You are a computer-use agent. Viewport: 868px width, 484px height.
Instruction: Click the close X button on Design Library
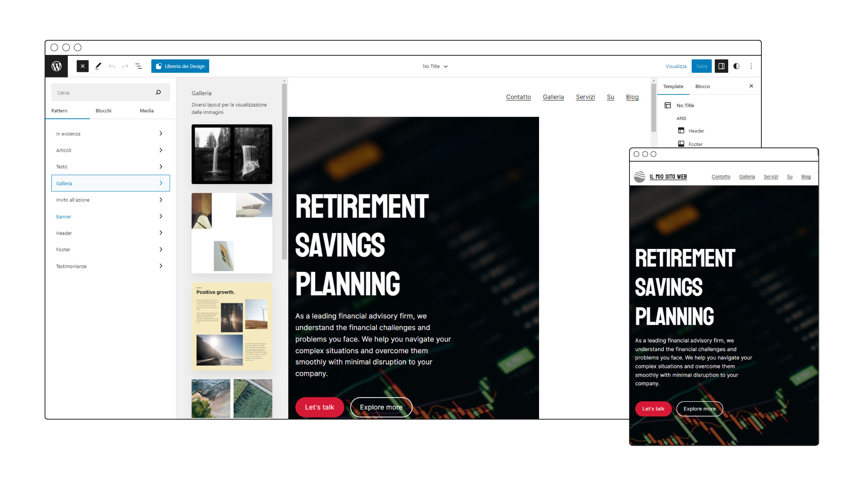[x=82, y=66]
